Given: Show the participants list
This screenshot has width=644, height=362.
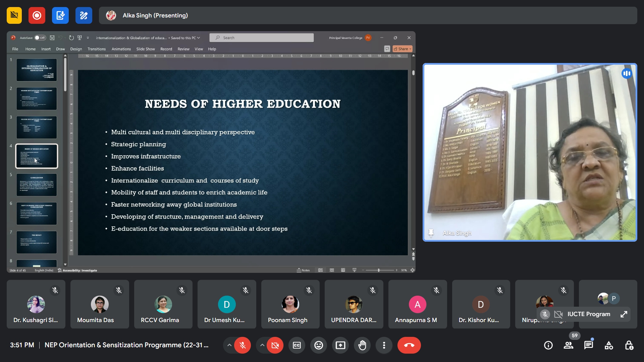Looking at the screenshot, I should click(x=569, y=345).
